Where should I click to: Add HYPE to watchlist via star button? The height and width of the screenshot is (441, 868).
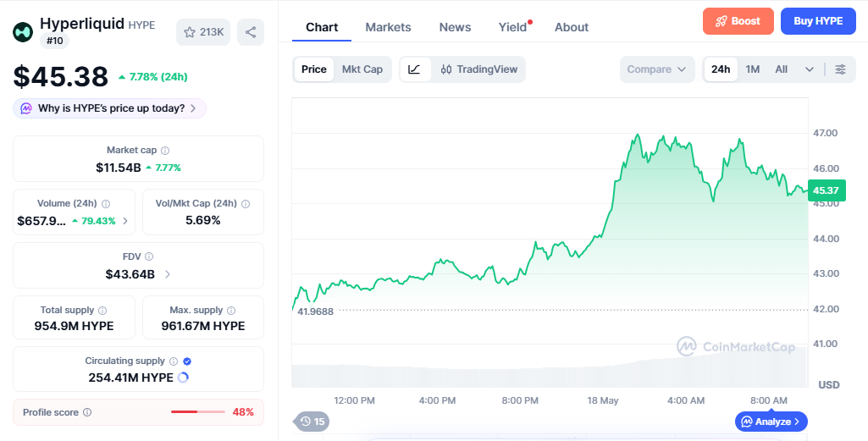pyautogui.click(x=203, y=32)
